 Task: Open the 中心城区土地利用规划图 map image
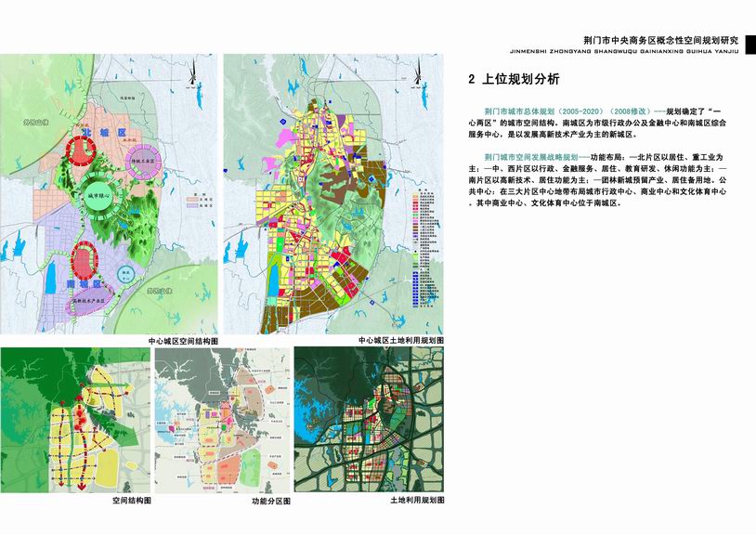tap(333, 194)
